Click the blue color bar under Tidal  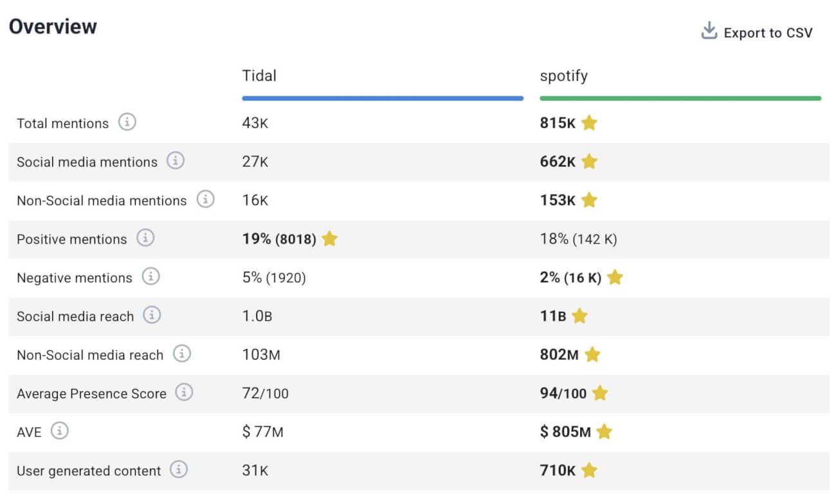[382, 98]
